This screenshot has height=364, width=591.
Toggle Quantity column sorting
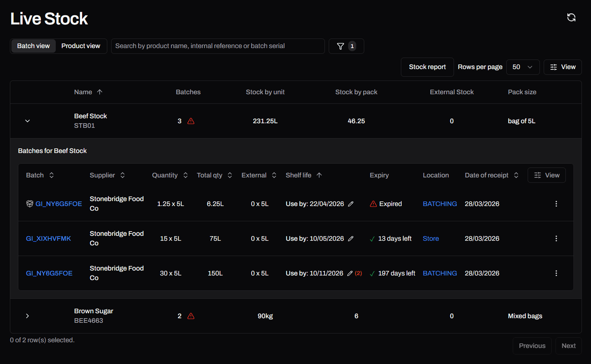[x=185, y=175]
